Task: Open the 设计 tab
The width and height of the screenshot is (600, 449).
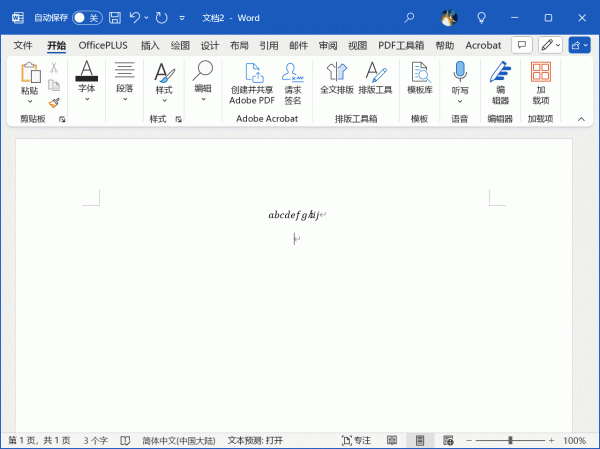Action: (210, 46)
